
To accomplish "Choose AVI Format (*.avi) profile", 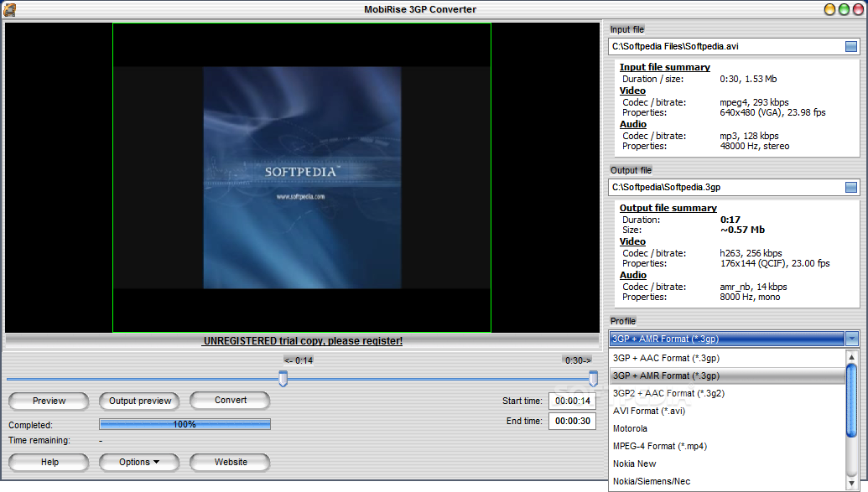I will (x=727, y=412).
